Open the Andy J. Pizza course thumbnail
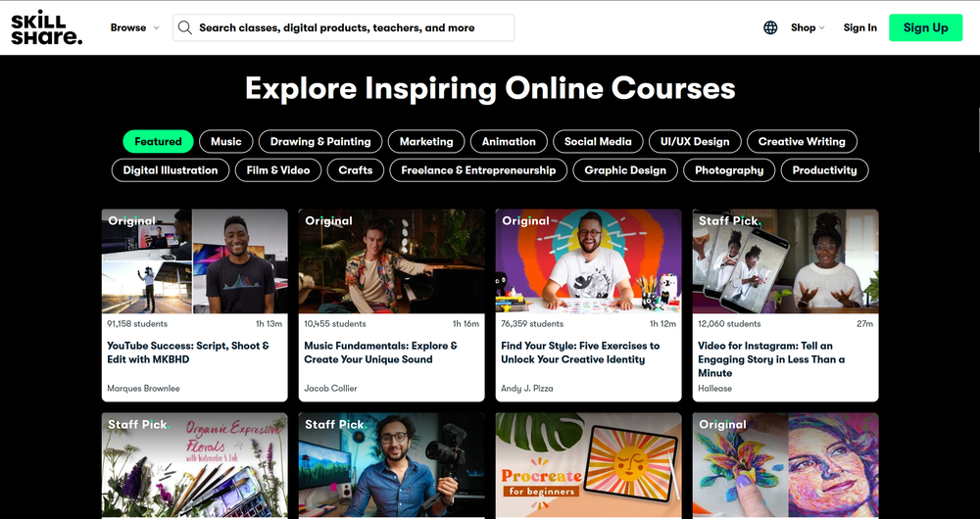Viewport: 980px width, 519px height. click(x=588, y=261)
